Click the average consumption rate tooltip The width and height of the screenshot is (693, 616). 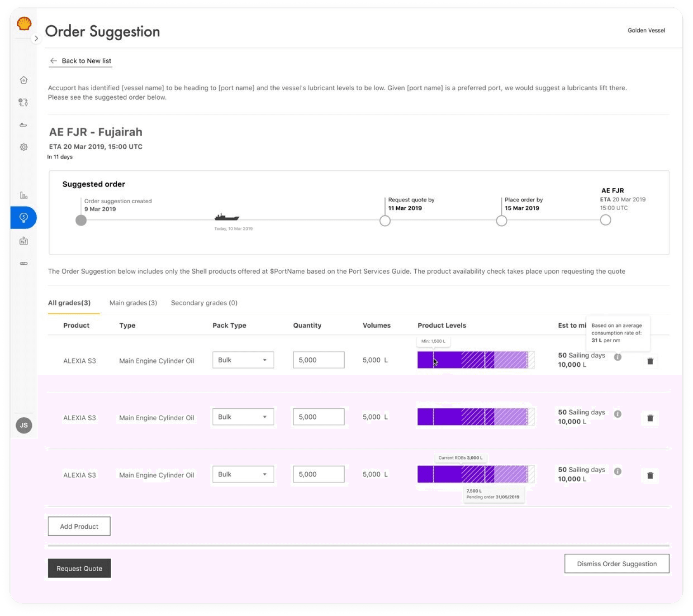(x=617, y=333)
